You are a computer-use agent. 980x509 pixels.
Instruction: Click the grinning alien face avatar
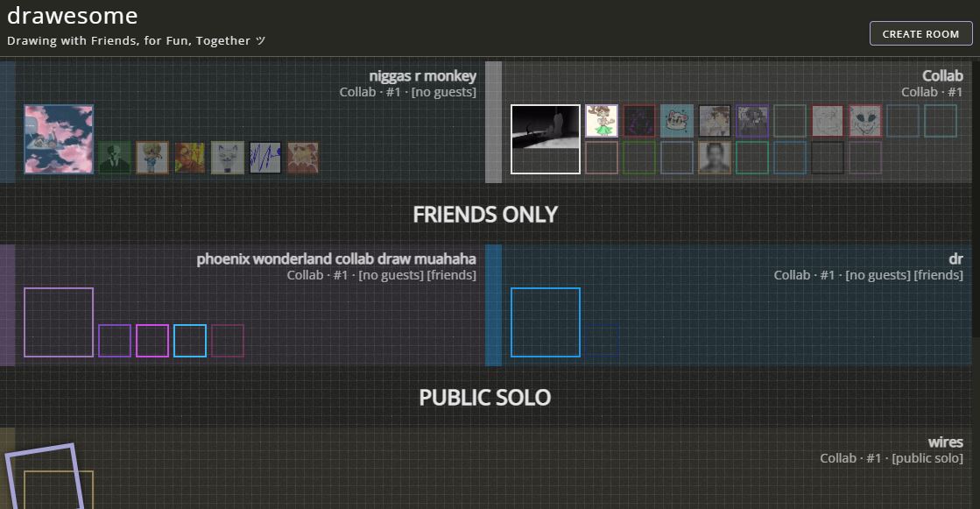coord(865,121)
